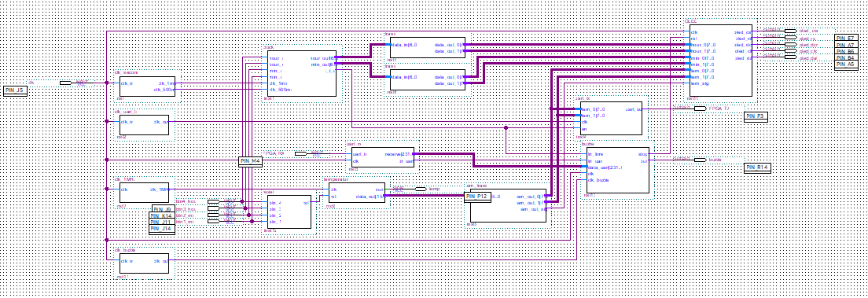This screenshot has width=868, height=298.
Task: Click the PIN_R14 pin assignment label
Action: coord(758,167)
